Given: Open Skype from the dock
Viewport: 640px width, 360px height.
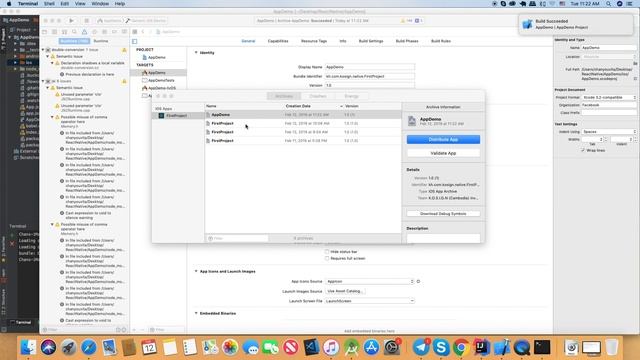Looking at the screenshot, I should click(x=441, y=347).
